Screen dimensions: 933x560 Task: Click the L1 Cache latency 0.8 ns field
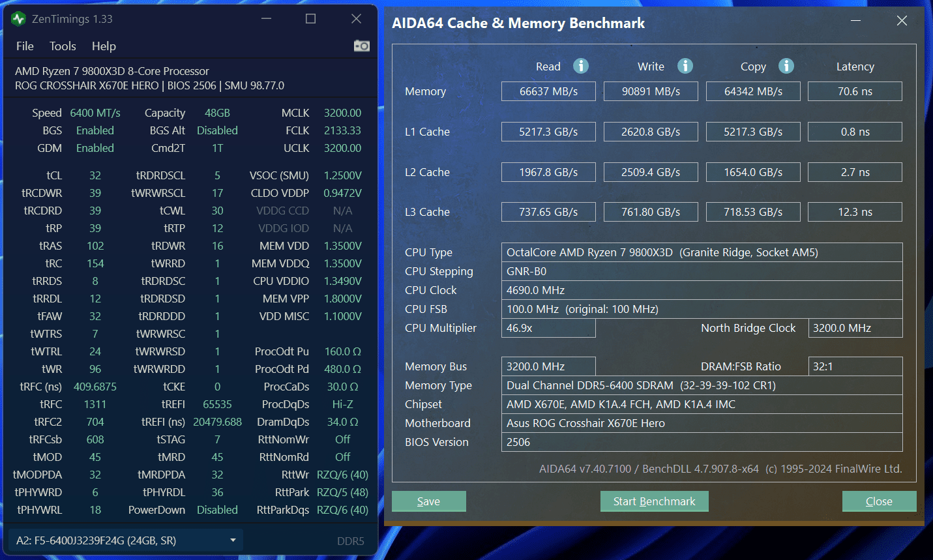coord(855,132)
